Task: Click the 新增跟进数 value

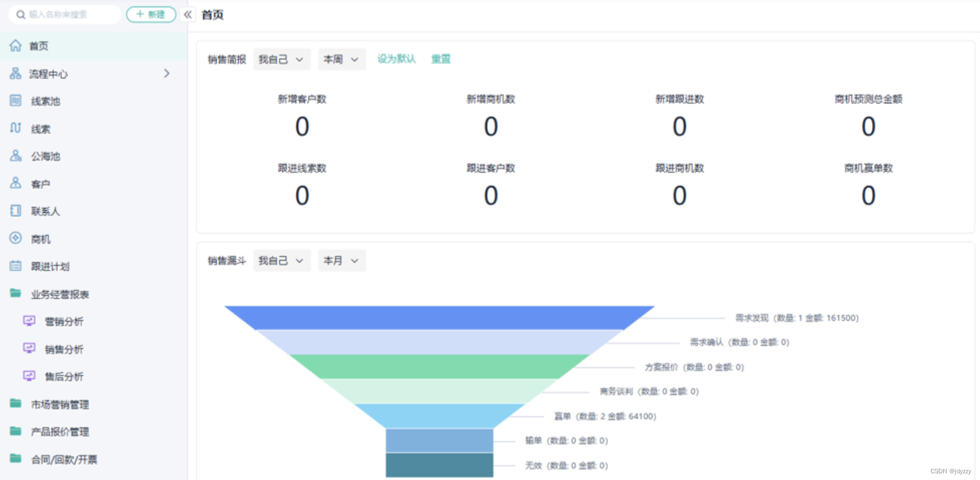Action: pos(680,126)
